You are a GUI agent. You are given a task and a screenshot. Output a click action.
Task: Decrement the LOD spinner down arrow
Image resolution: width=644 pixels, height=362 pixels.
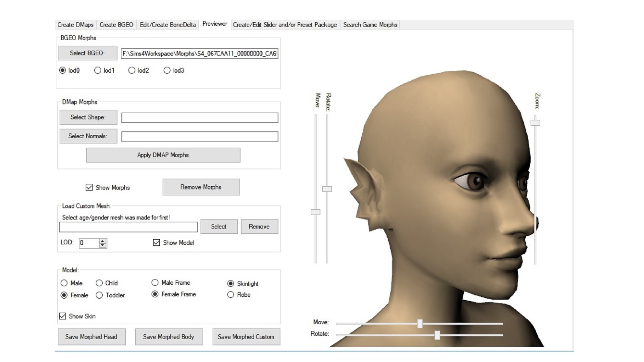tap(103, 245)
